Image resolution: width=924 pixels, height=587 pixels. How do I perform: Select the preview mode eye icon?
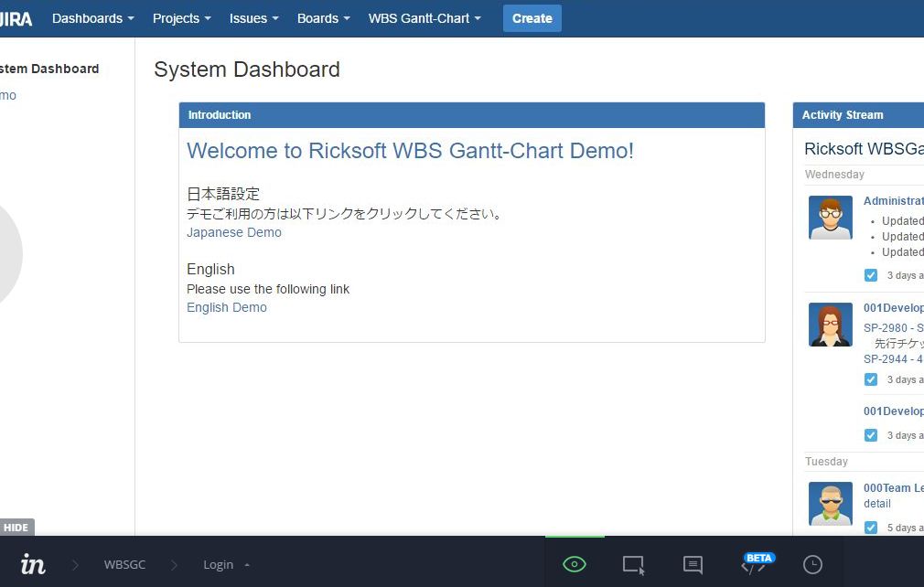pyautogui.click(x=575, y=565)
